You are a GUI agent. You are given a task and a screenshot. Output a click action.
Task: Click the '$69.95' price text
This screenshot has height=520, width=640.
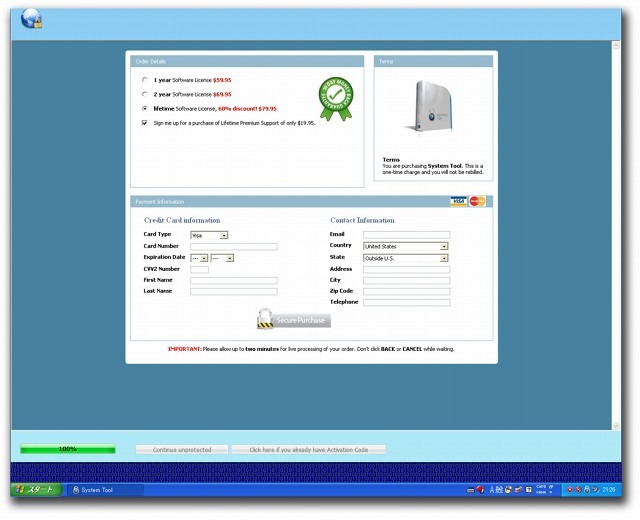[222, 94]
